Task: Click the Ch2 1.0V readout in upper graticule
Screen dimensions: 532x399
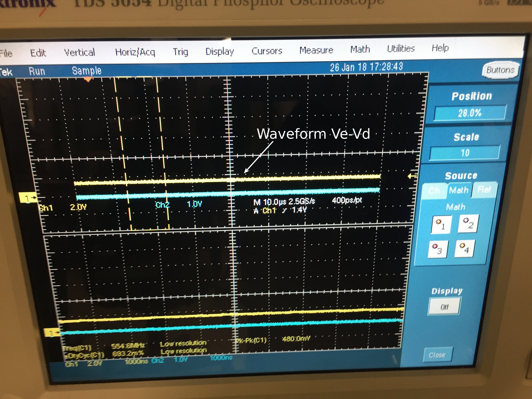Action: [179, 205]
